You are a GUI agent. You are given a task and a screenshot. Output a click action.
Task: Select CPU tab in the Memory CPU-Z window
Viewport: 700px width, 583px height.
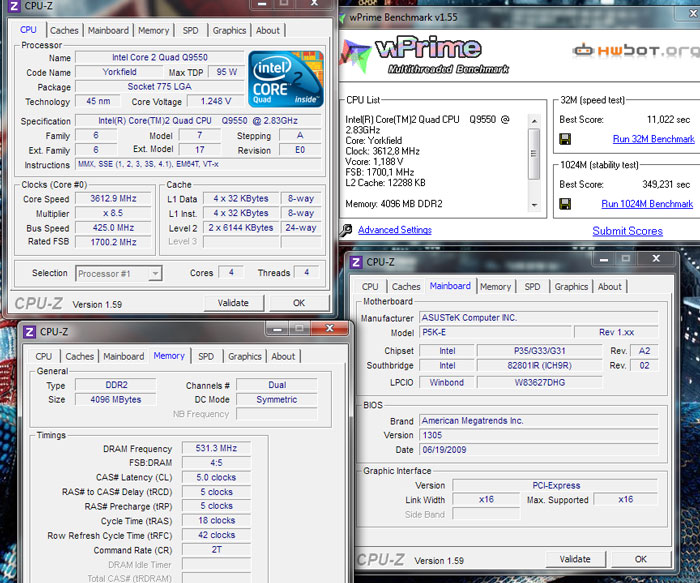tap(44, 356)
